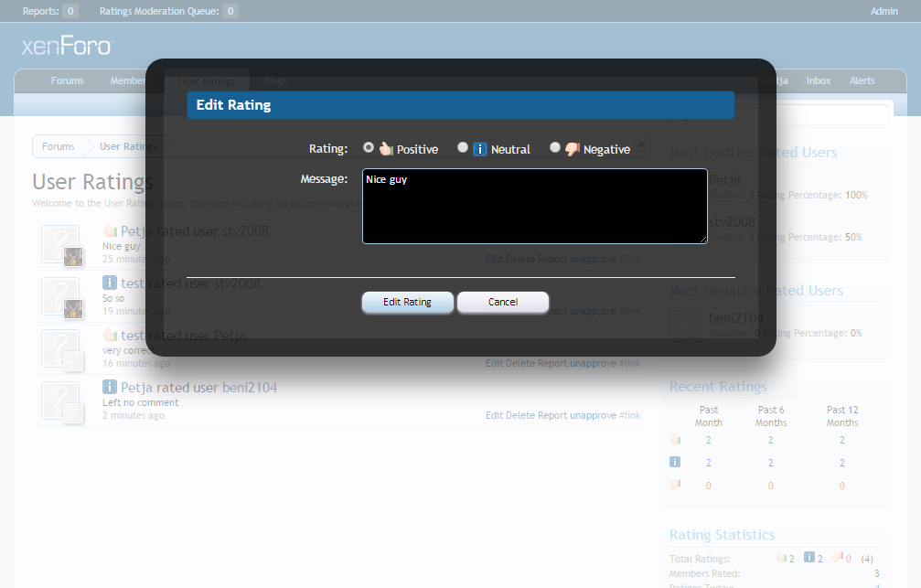Viewport: 921px width, 588px height.
Task: Open stv2008 in Most Positive Rated Users
Action: tap(732, 222)
